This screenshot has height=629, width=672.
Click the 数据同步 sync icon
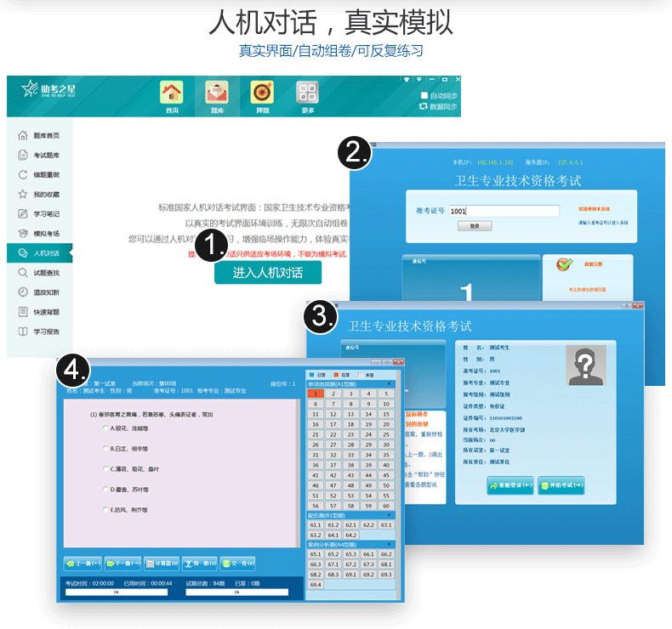tap(423, 106)
